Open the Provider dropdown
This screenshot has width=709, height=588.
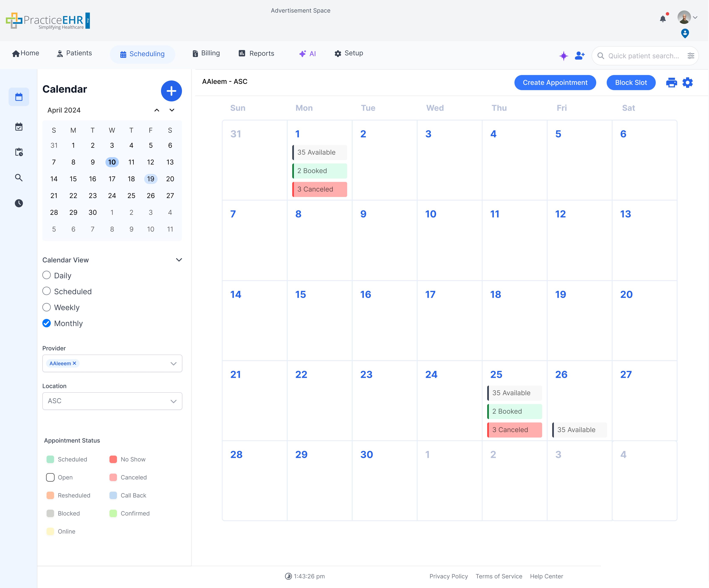(x=173, y=364)
